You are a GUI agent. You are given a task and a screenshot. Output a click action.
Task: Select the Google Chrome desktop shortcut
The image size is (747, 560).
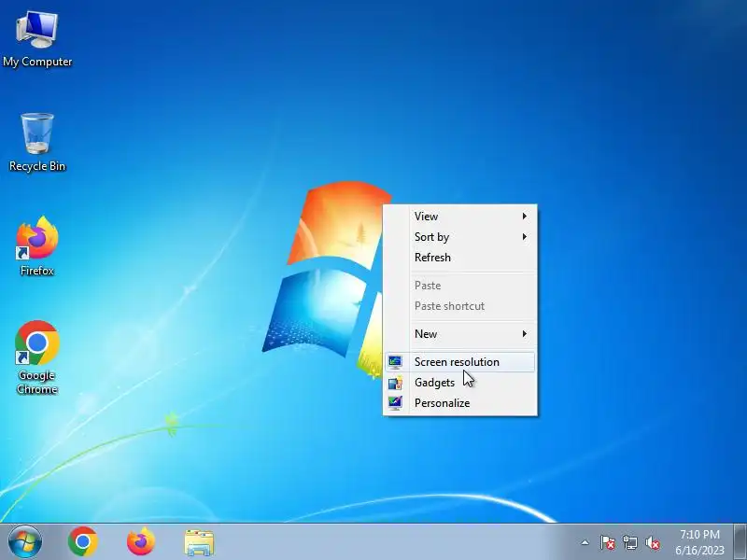(x=37, y=357)
